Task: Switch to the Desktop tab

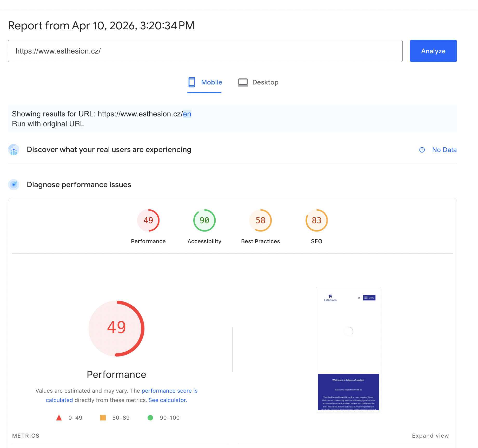Action: tap(258, 82)
